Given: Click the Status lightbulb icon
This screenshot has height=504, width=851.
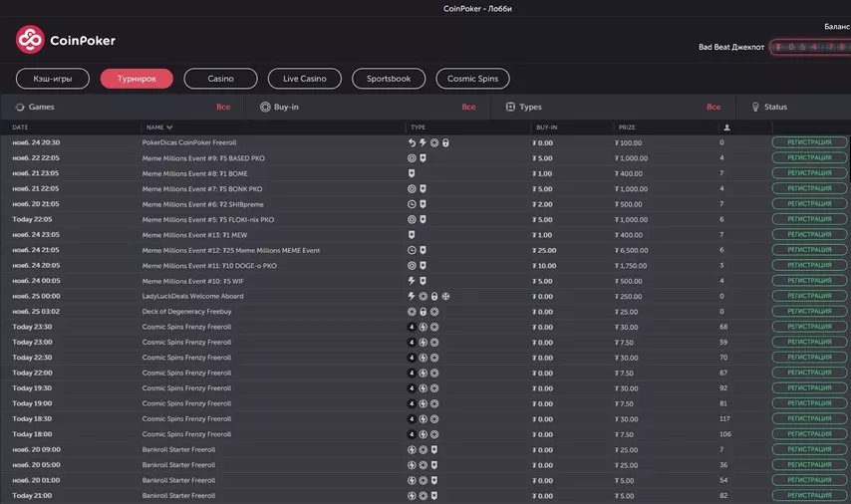Looking at the screenshot, I should (x=755, y=107).
